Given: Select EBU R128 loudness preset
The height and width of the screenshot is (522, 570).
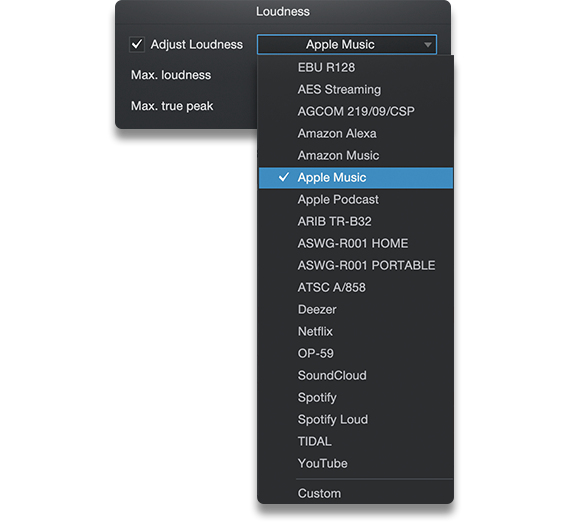Looking at the screenshot, I should [x=356, y=68].
